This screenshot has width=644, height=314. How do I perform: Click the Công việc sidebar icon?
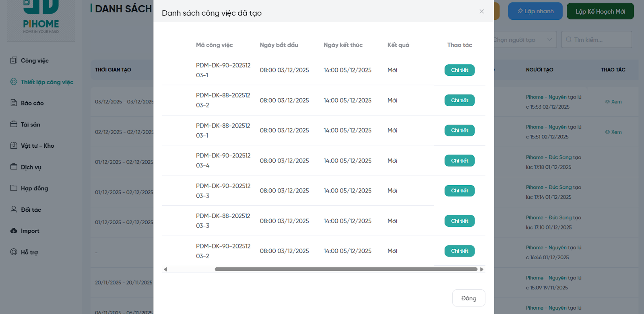coord(14,60)
